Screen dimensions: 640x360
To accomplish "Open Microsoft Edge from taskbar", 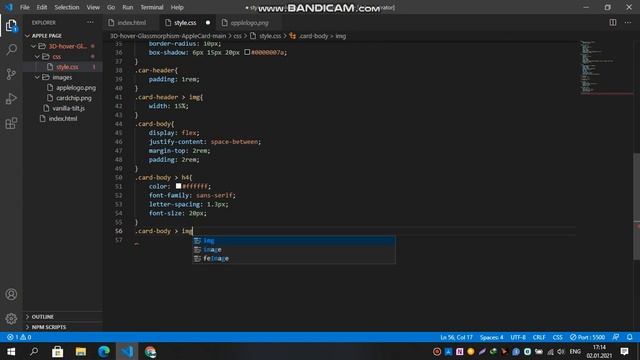I will (104, 351).
